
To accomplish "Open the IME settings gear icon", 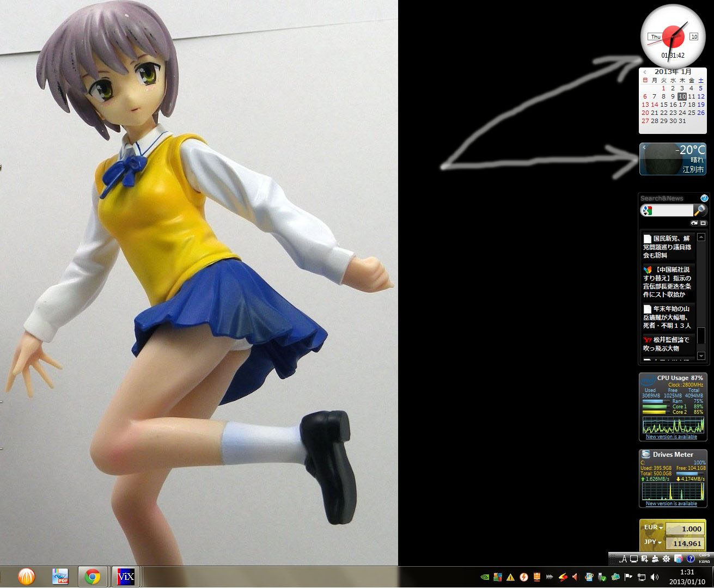I will pos(666,559).
